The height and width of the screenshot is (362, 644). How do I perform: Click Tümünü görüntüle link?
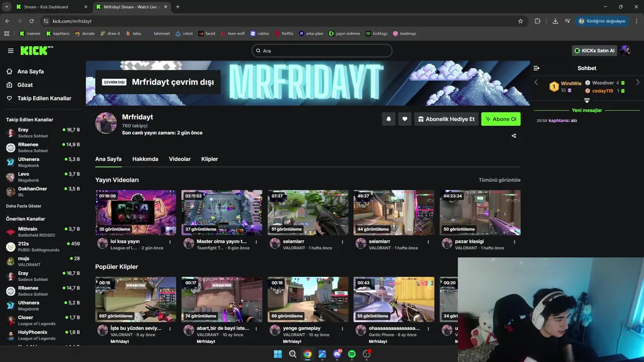click(500, 180)
